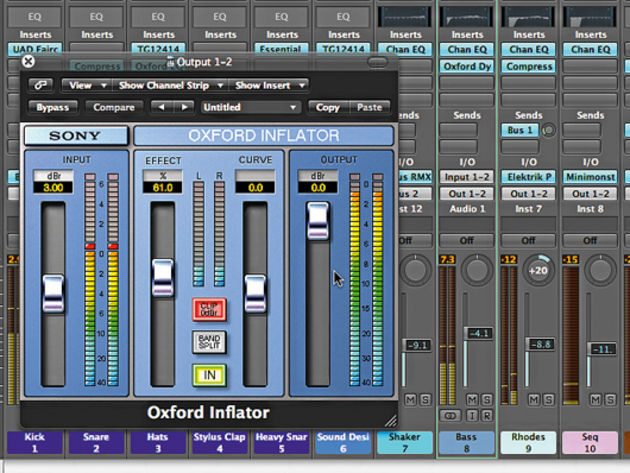Open Oxford Dy insert on Bass channel
The height and width of the screenshot is (473, 630).
pyautogui.click(x=467, y=66)
